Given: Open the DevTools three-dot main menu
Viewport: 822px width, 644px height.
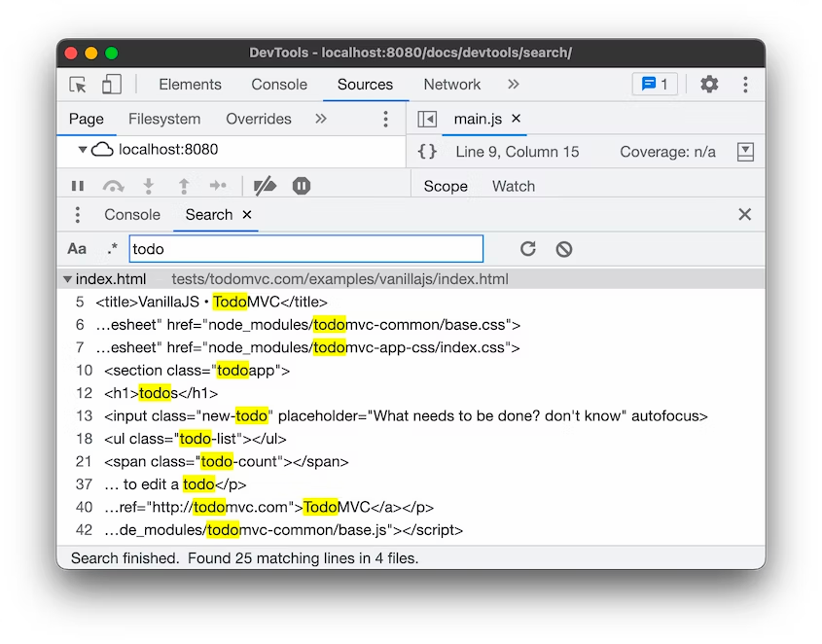Looking at the screenshot, I should click(745, 85).
